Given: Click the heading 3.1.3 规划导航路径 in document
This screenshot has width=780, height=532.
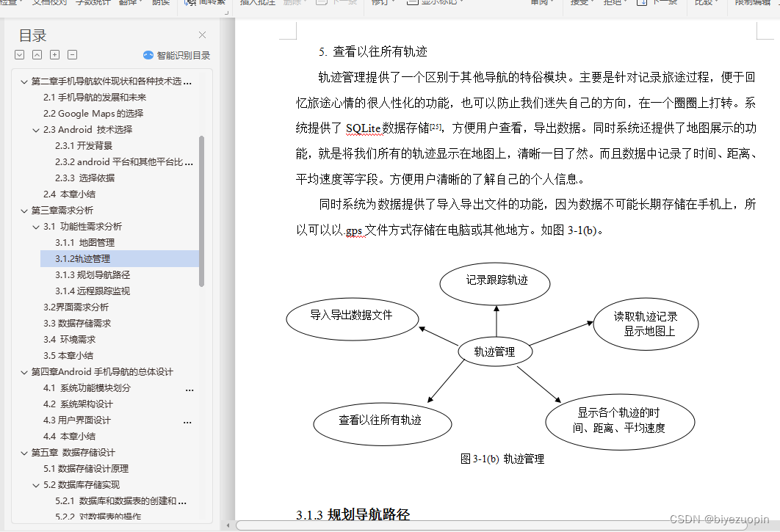Looking at the screenshot, I should pyautogui.click(x=353, y=514).
